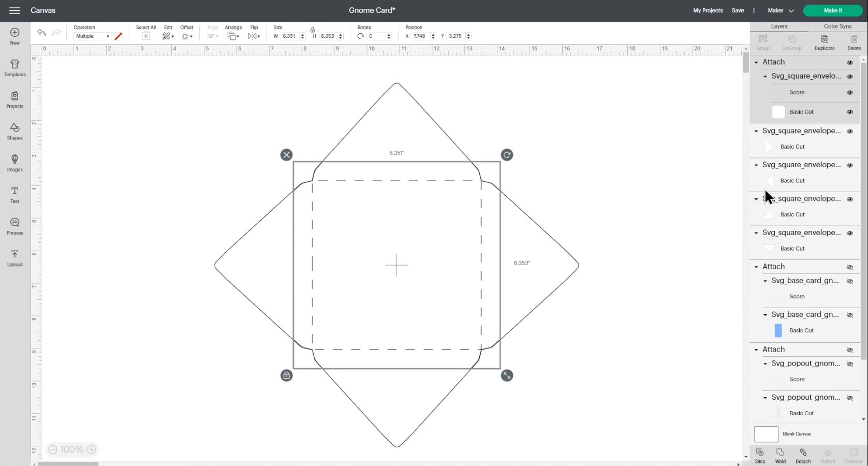Image resolution: width=868 pixels, height=466 pixels.
Task: Click the Slice tool
Action: tap(760, 456)
